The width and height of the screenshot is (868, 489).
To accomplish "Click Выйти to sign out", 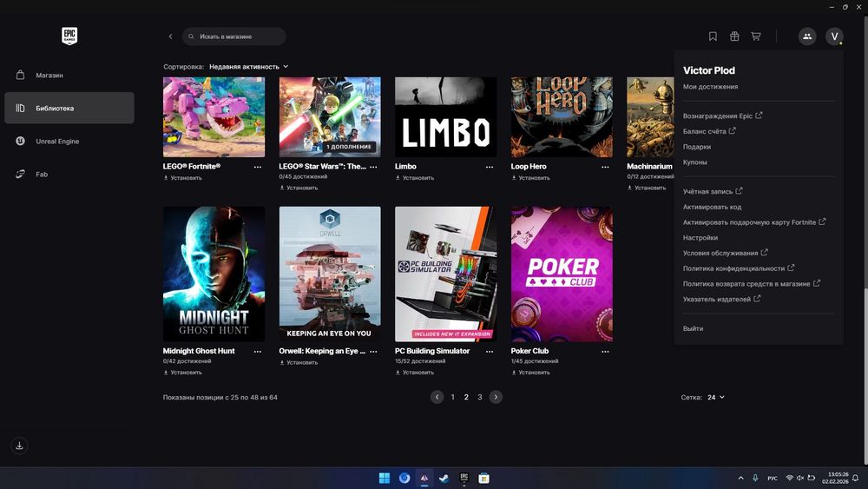I will pos(693,328).
